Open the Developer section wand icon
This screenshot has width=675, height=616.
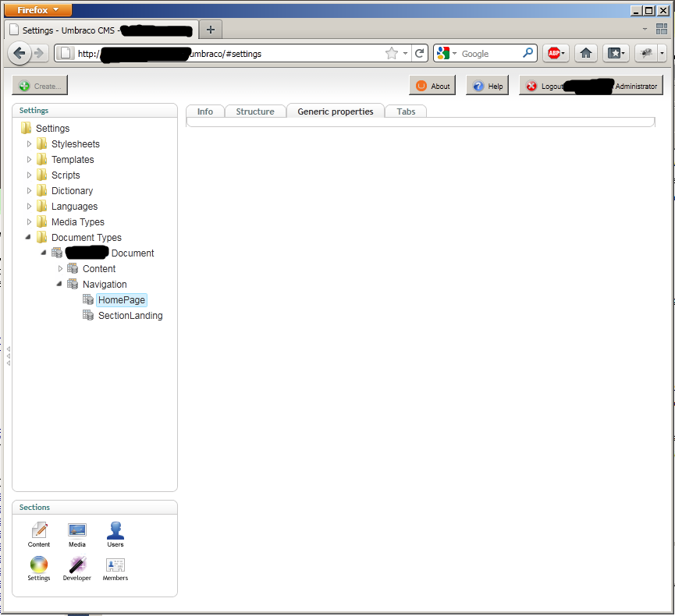coord(77,565)
